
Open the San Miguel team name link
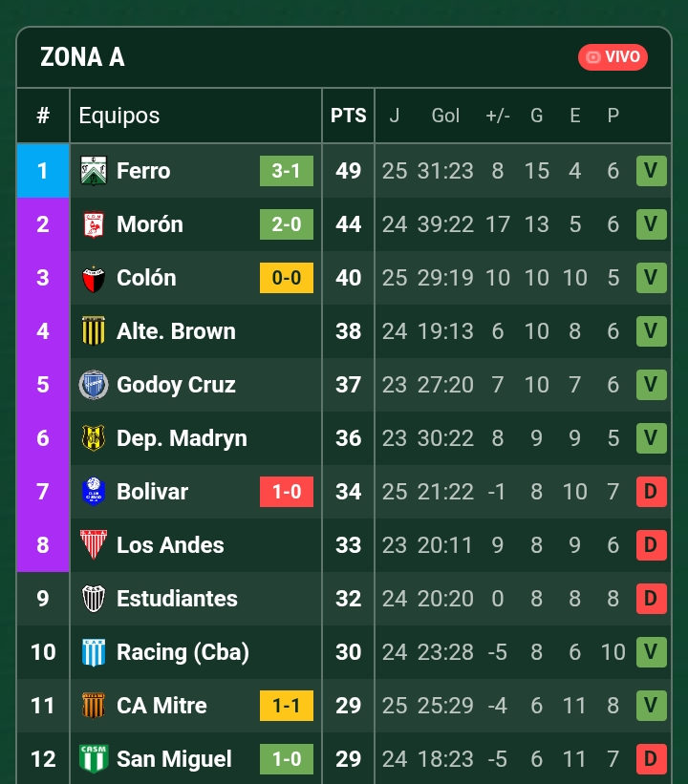click(x=174, y=759)
